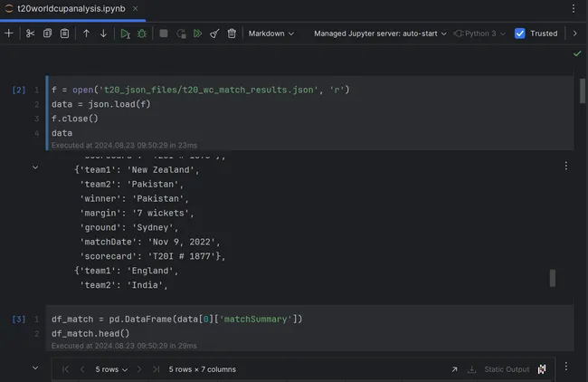Collapse output of cell 2

click(35, 167)
